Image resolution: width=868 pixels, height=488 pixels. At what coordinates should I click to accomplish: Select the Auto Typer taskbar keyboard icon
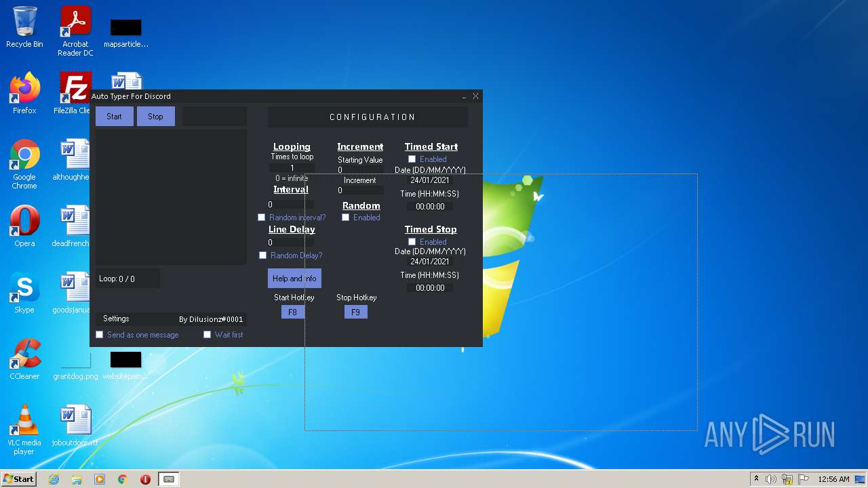(169, 479)
